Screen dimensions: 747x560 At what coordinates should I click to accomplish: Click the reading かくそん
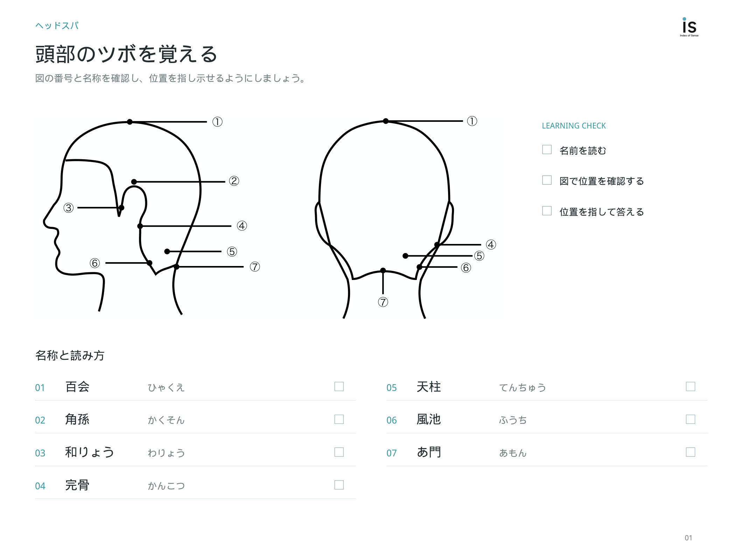[166, 420]
